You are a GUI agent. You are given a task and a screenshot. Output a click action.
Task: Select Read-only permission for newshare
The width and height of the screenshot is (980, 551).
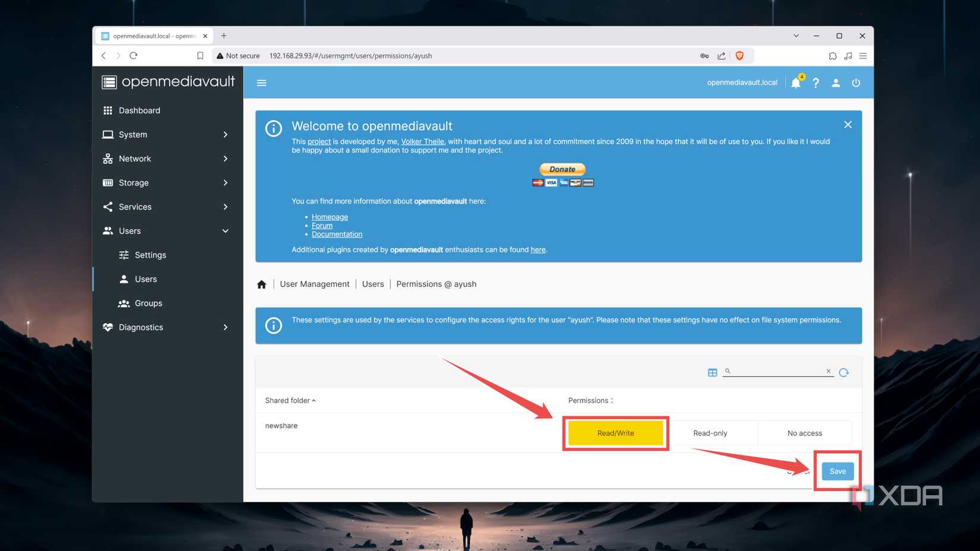click(x=710, y=433)
